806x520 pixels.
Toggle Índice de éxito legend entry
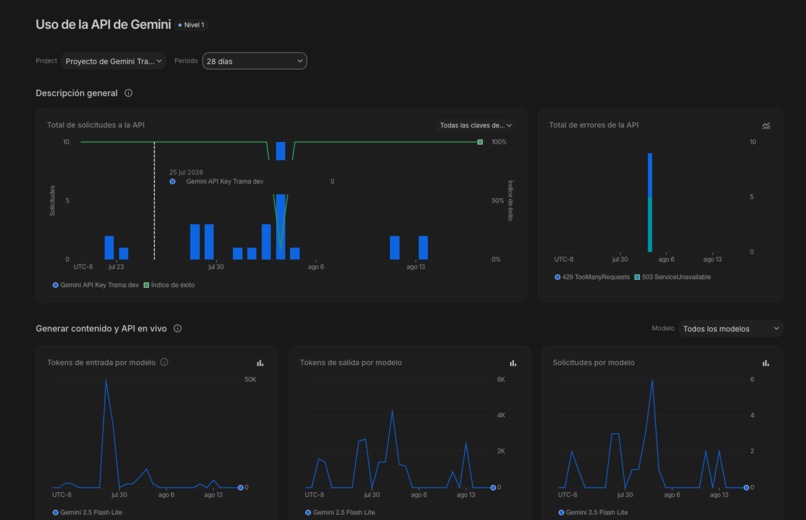(169, 285)
